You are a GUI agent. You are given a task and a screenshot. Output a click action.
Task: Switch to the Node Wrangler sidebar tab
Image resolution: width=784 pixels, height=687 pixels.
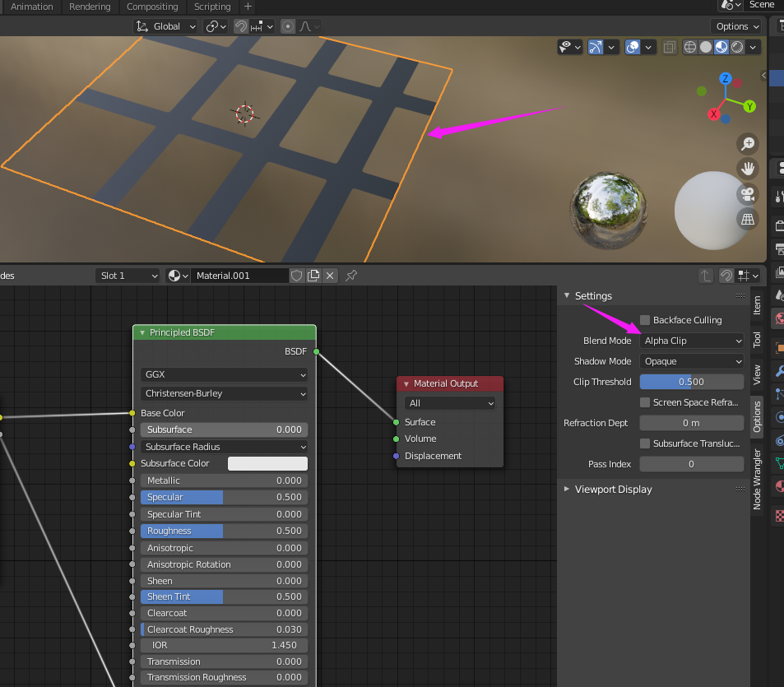757,480
